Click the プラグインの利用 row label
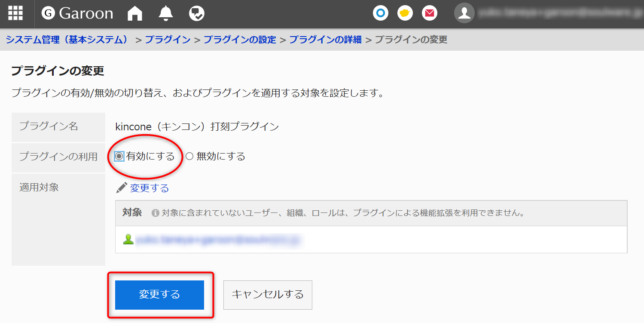The width and height of the screenshot is (644, 323). [x=58, y=157]
